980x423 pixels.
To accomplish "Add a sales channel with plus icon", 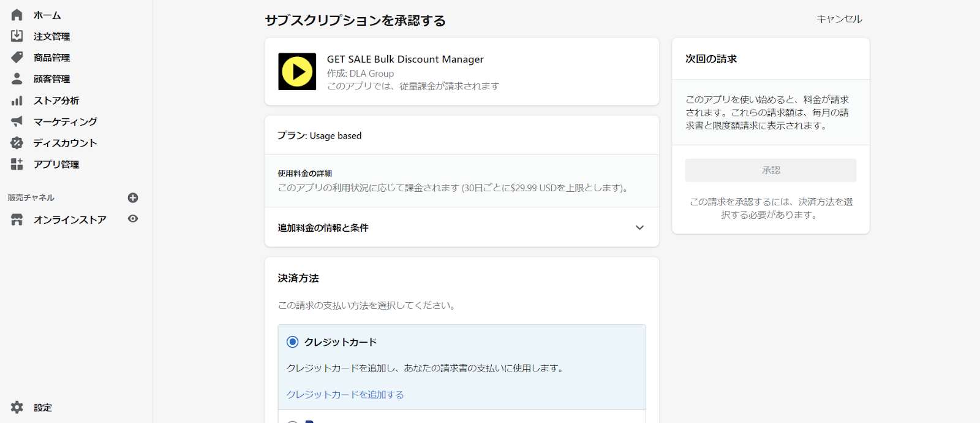I will coord(133,197).
